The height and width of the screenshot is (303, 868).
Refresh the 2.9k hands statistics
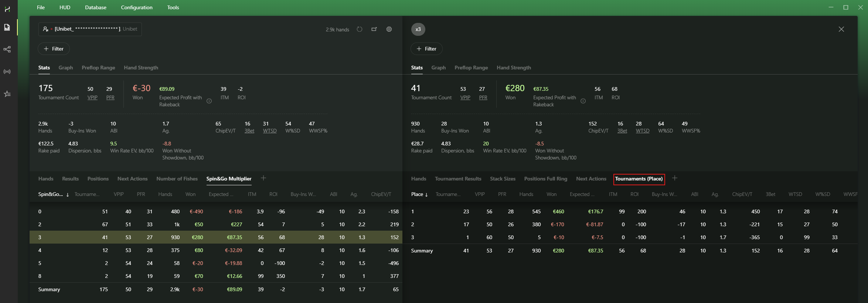(x=359, y=29)
